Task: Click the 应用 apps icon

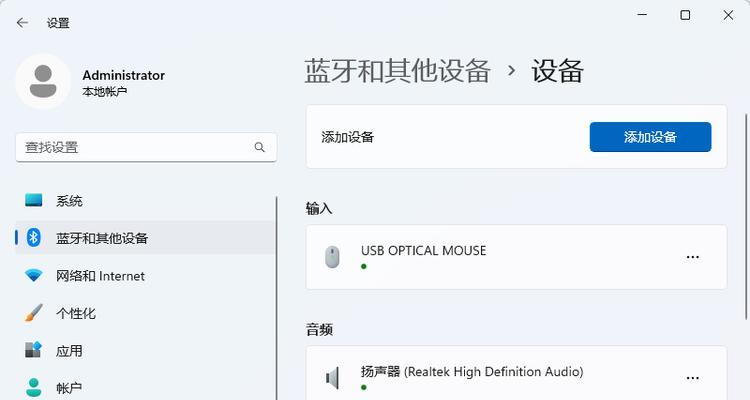Action: pos(33,350)
